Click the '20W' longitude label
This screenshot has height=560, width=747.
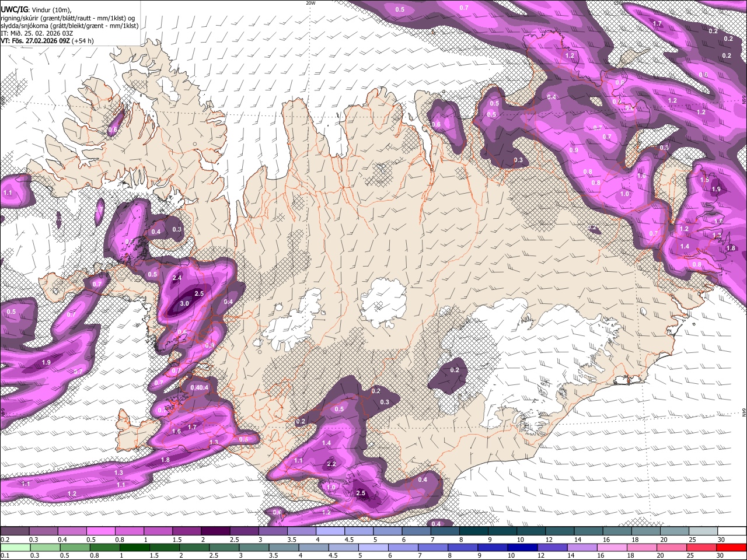(x=311, y=3)
